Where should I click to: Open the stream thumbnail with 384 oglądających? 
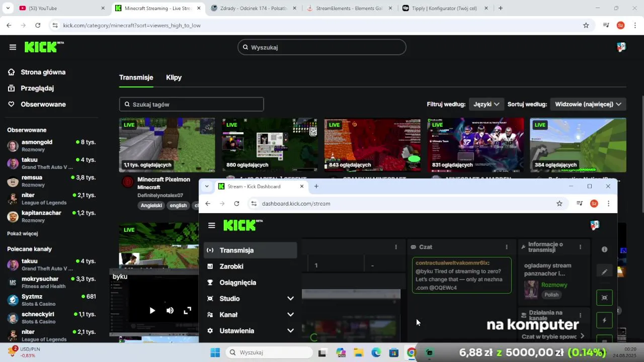[x=578, y=145]
